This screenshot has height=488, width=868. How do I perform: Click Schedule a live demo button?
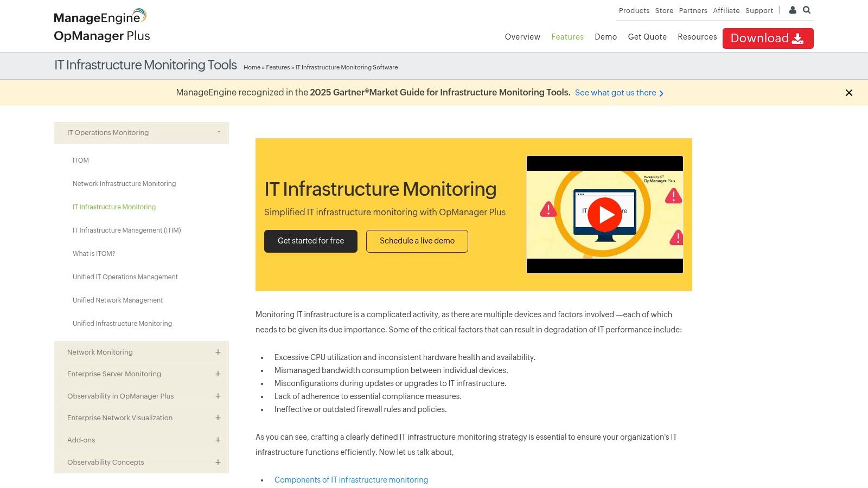click(x=417, y=241)
